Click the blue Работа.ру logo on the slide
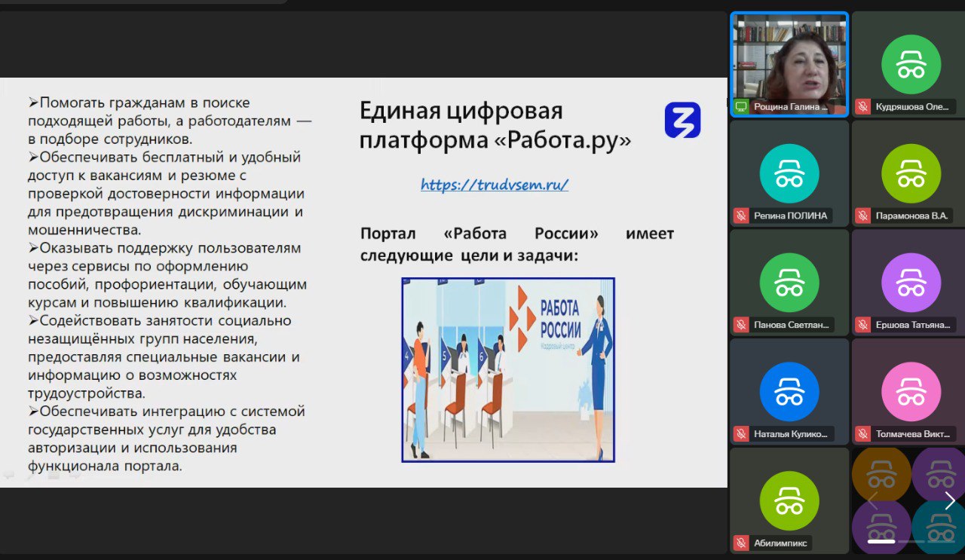965x560 pixels. (682, 121)
